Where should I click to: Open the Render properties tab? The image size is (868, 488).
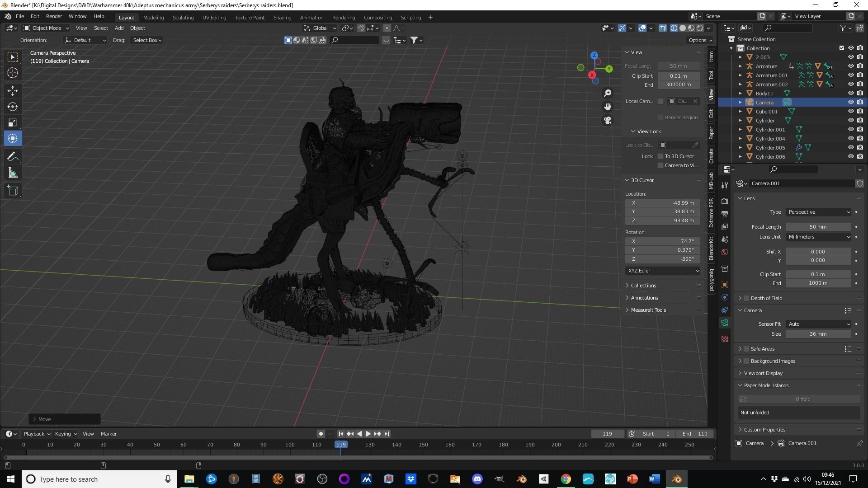click(725, 201)
